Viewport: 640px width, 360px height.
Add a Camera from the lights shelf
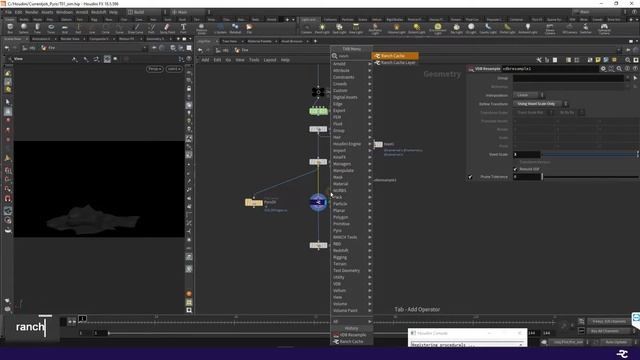coord(306,28)
